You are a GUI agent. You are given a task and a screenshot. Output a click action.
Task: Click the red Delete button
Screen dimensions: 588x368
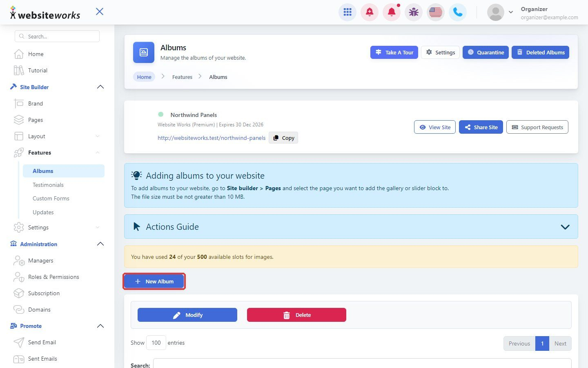[x=296, y=315]
